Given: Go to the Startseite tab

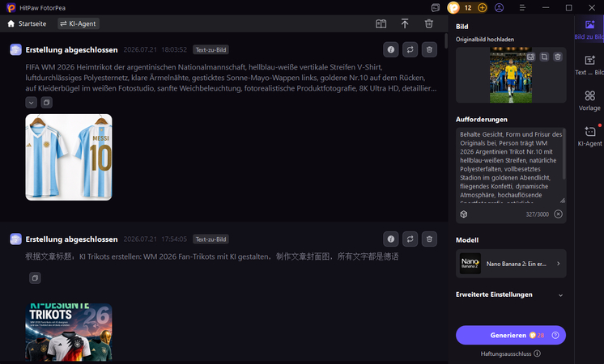Looking at the screenshot, I should 27,23.
